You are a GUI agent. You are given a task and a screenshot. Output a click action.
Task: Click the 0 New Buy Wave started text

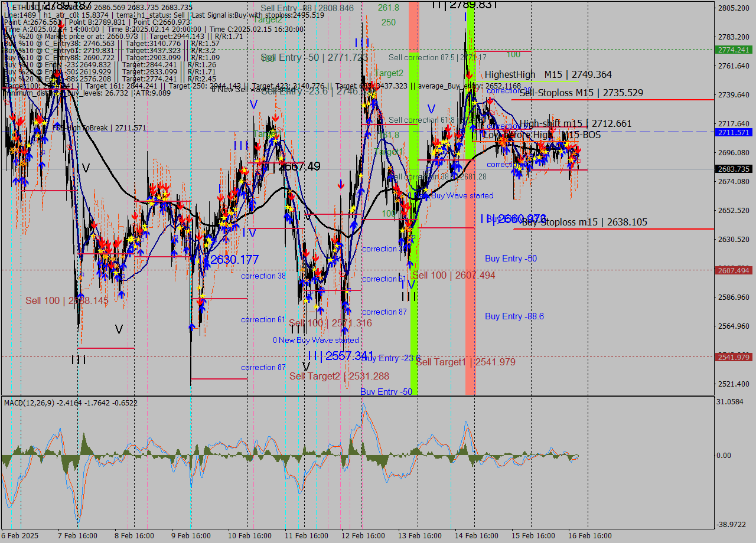[315, 341]
